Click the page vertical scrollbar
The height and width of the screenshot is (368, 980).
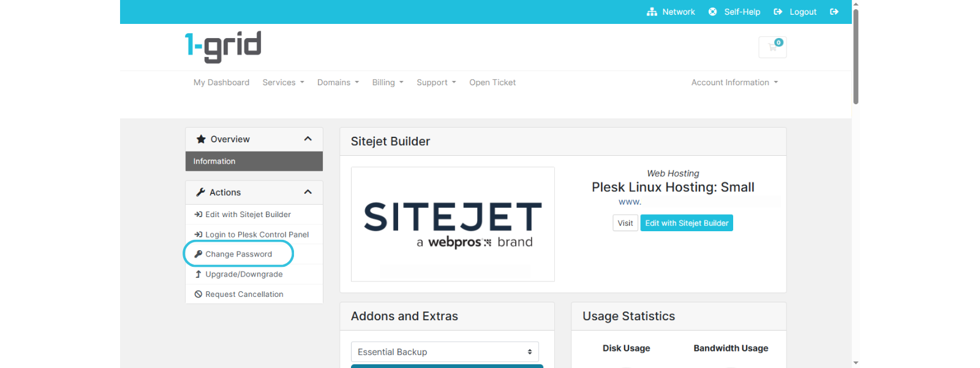856,56
